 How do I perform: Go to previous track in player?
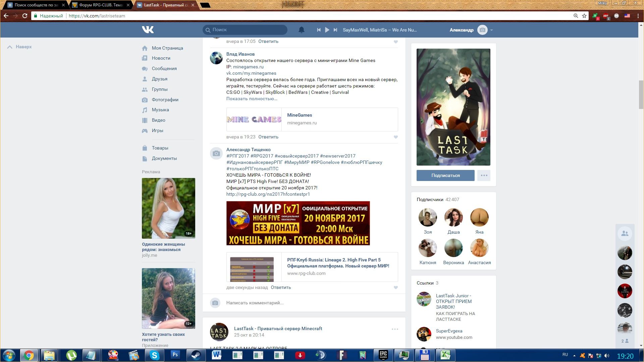point(319,30)
